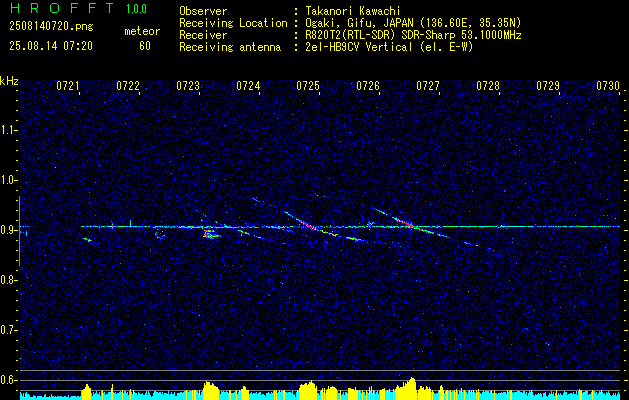The image size is (629, 400).
Task: Click the 0.7 kHz axis label
Action: (x=9, y=330)
